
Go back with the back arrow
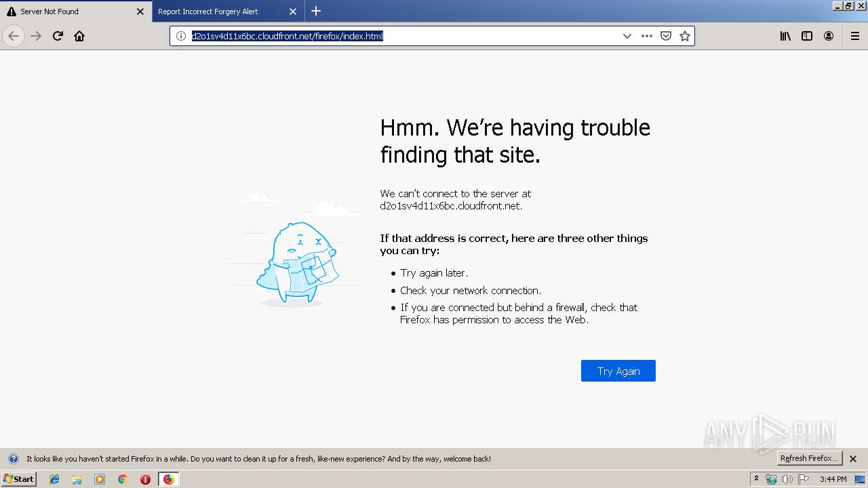pos(14,36)
